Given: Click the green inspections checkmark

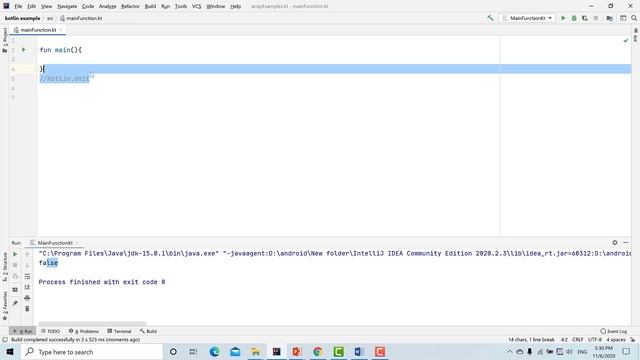Looking at the screenshot, I should (626, 40).
